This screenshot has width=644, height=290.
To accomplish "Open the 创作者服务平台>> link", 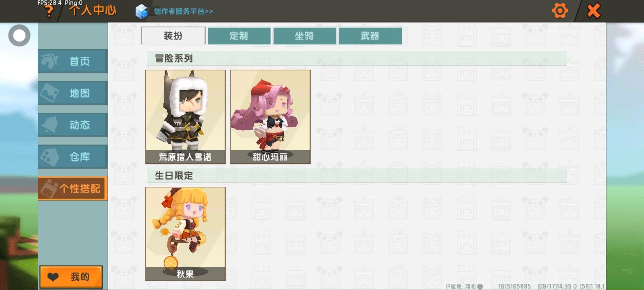I will point(184,11).
